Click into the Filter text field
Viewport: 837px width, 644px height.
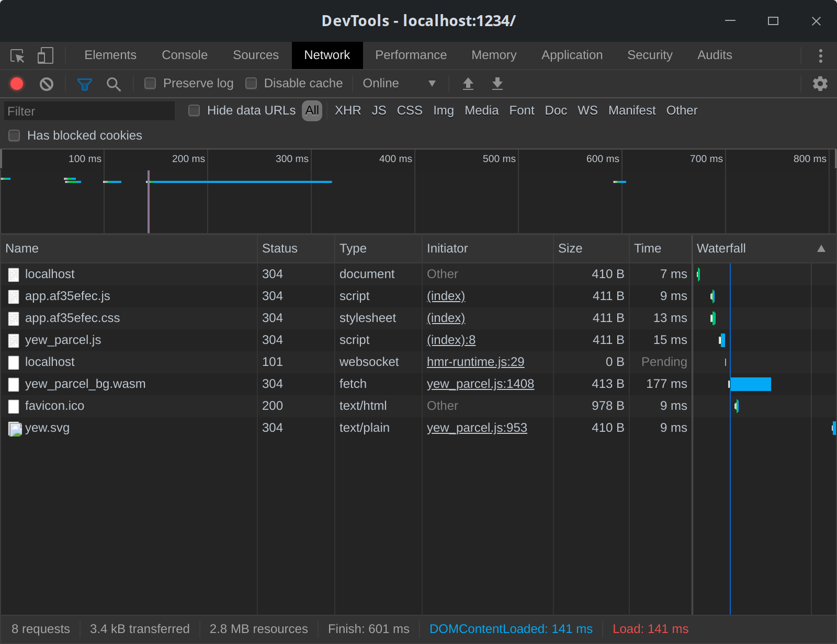click(89, 111)
